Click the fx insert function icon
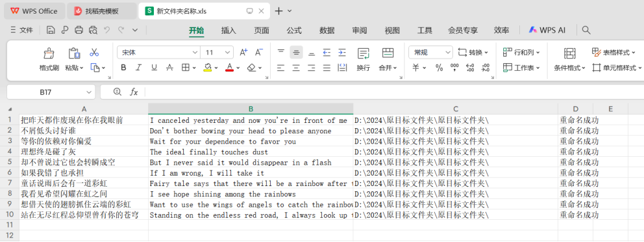 click(134, 92)
